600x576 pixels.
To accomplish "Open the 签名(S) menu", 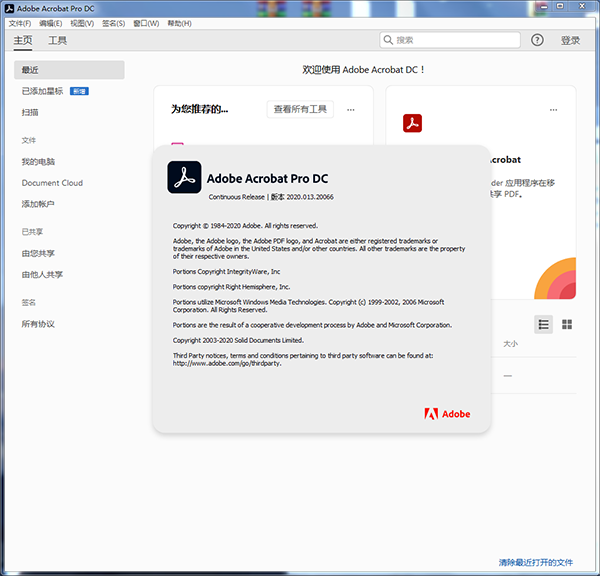I will (x=113, y=23).
